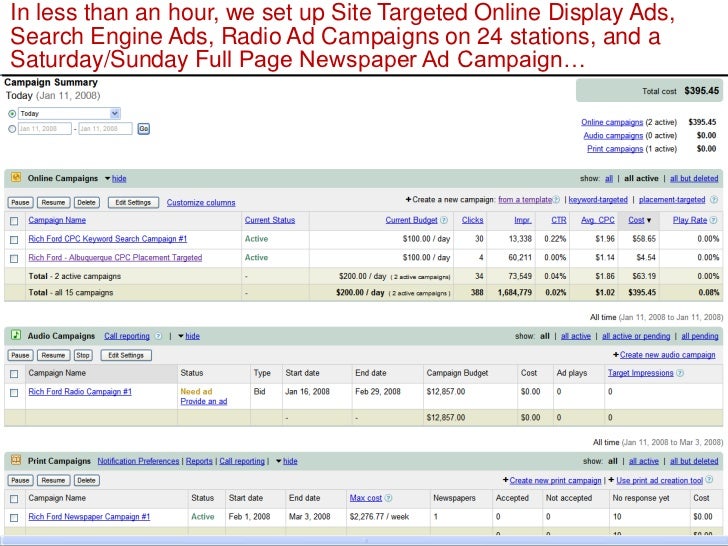Open help icon beside audio Call reporting
Screen dimensions: 728x546
click(x=158, y=336)
